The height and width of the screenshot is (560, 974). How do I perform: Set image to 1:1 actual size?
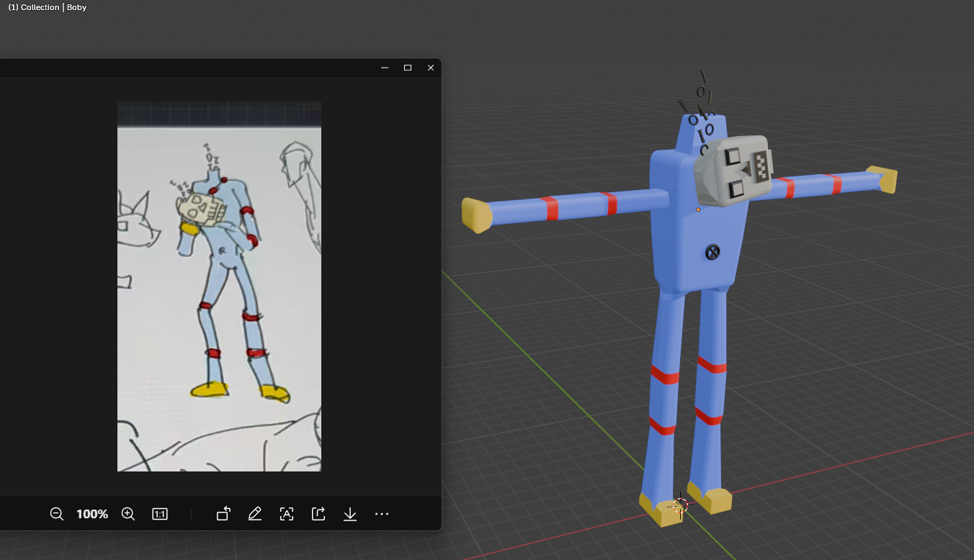click(160, 514)
